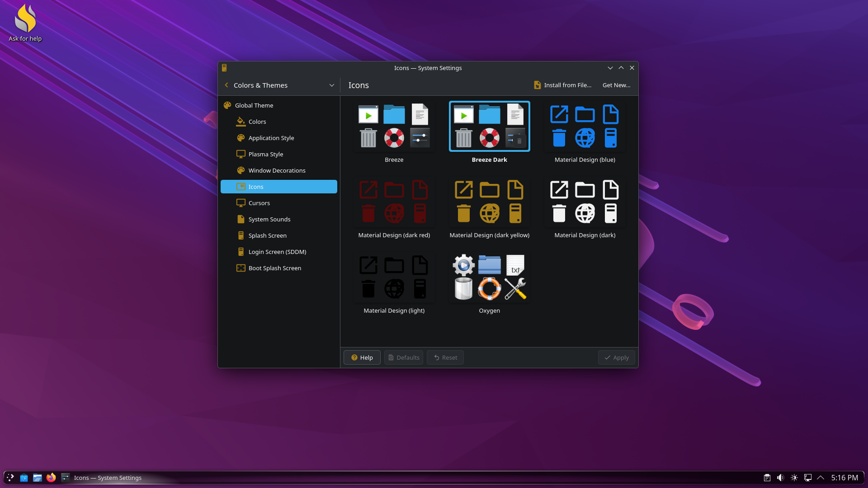Open Plasma Style settings
Screen dimensions: 868x488
278,154
